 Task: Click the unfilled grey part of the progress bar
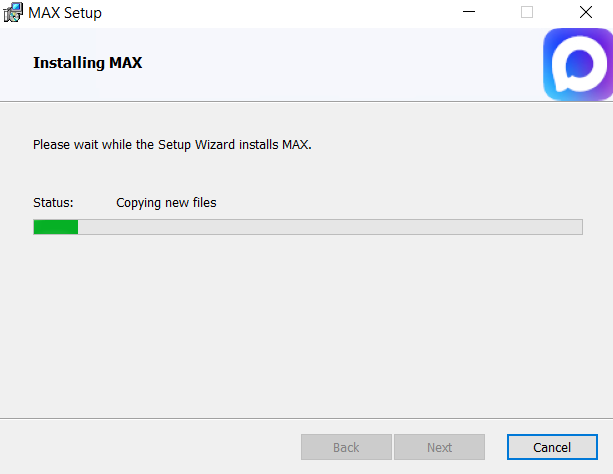click(330, 227)
